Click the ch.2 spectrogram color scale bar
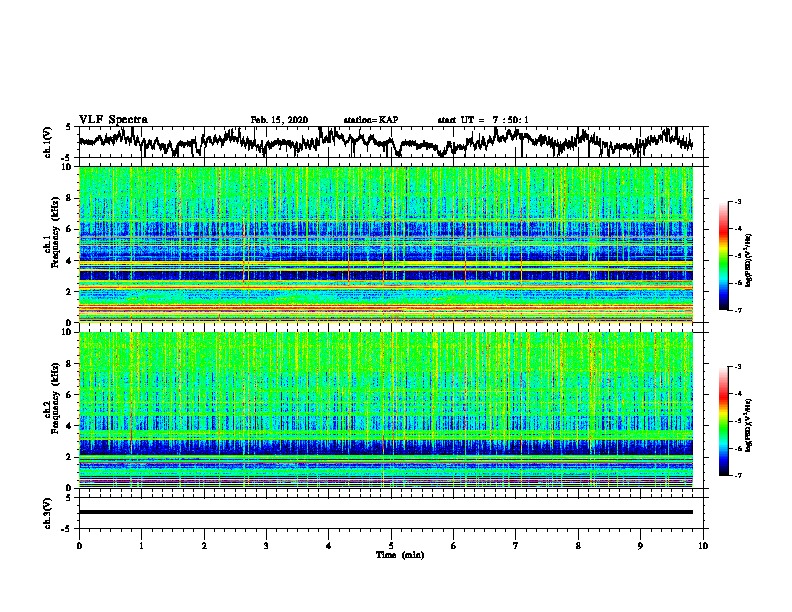 (x=723, y=421)
